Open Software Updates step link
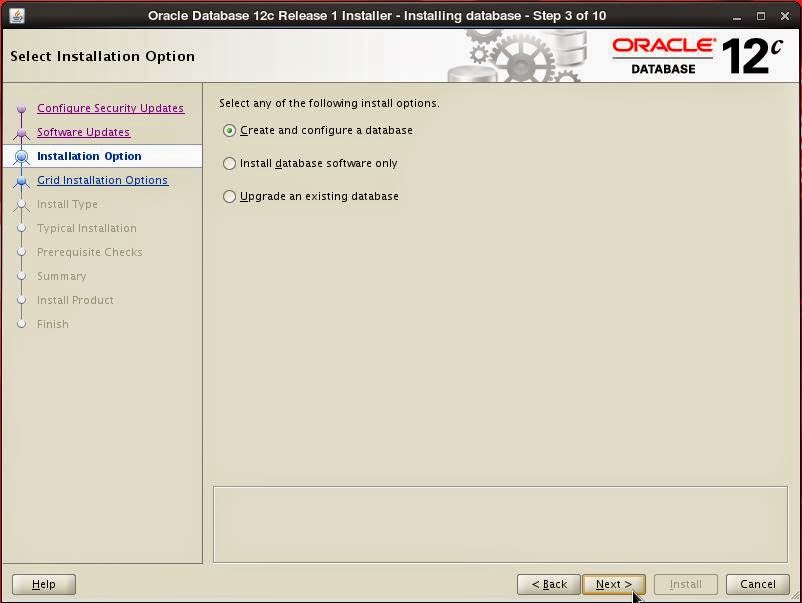The width and height of the screenshot is (802, 603). 83,132
